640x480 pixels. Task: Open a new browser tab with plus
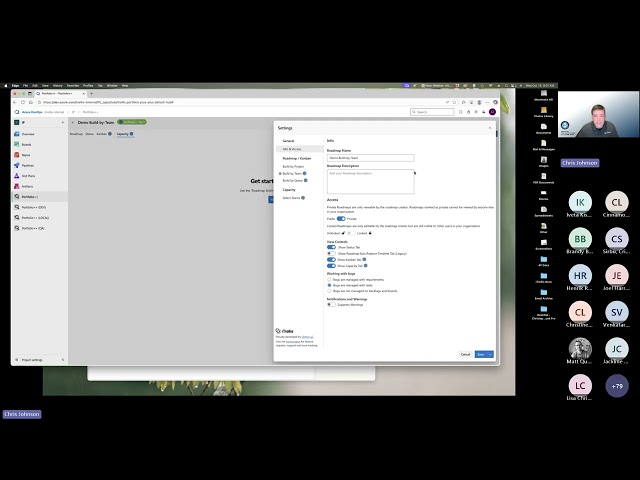91,93
